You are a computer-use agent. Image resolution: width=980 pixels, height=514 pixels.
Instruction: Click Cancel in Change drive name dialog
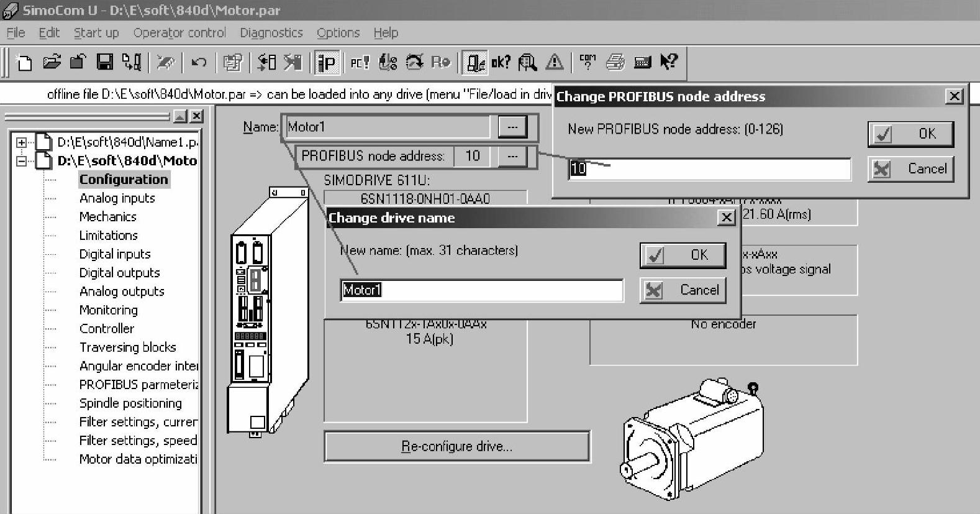[x=683, y=290]
